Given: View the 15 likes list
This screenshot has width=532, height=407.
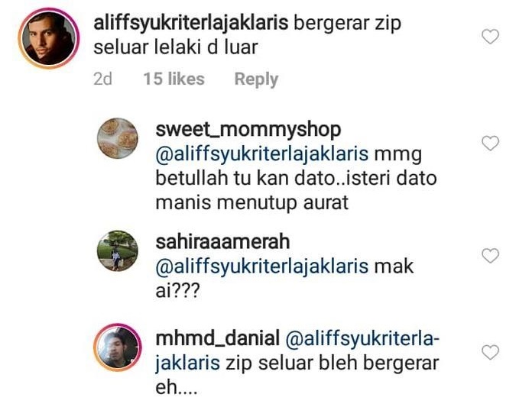Looking at the screenshot, I should [174, 79].
